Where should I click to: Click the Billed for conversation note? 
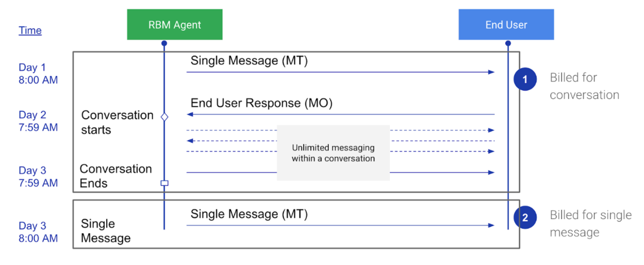(x=584, y=86)
